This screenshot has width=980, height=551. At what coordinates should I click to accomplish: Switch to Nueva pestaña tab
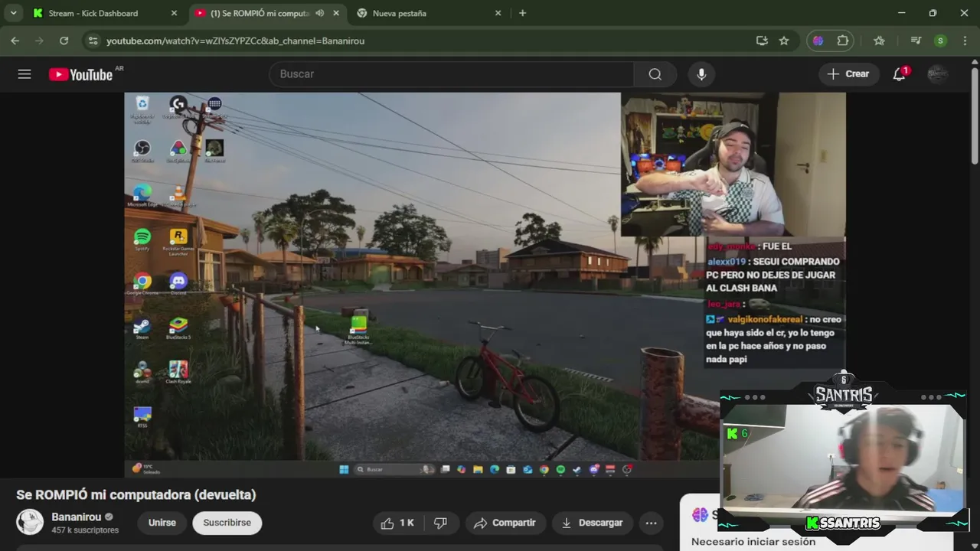coord(429,13)
